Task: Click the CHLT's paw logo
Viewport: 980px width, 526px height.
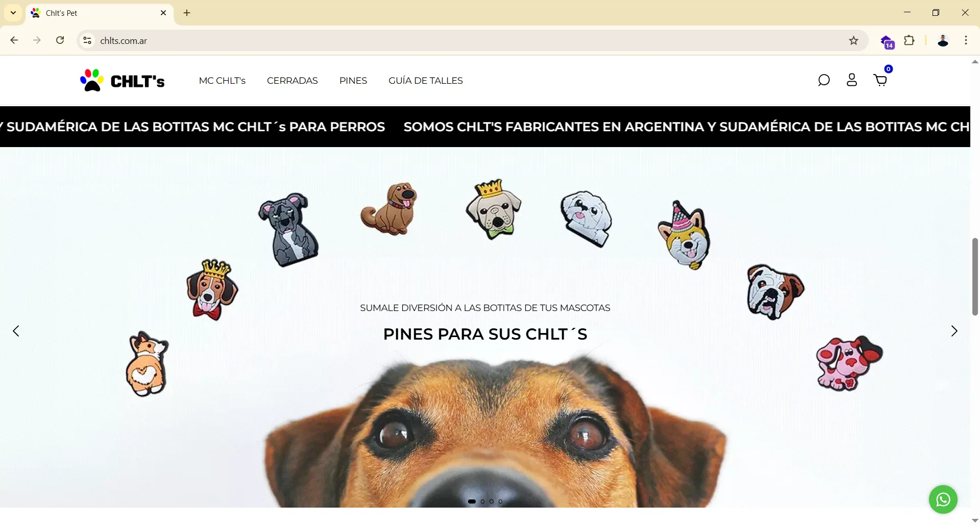Action: pos(122,80)
